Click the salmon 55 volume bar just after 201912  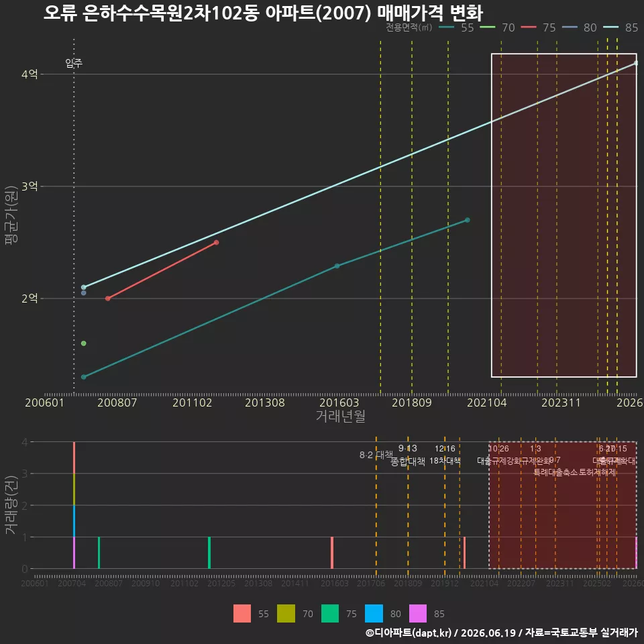click(x=464, y=553)
